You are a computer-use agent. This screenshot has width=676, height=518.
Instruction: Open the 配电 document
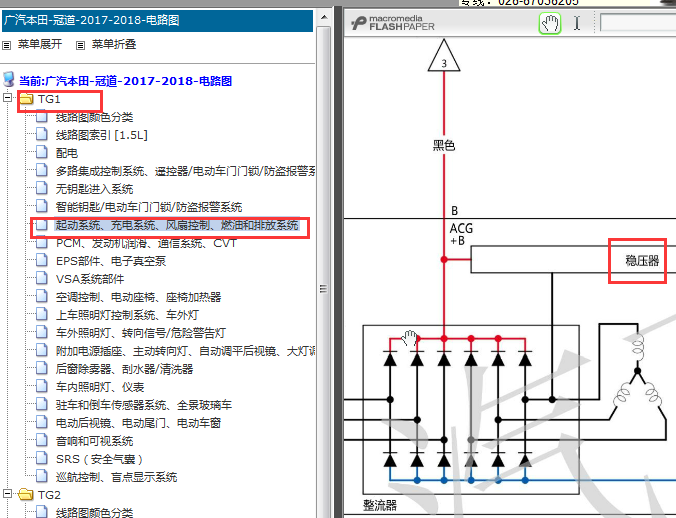[x=66, y=153]
